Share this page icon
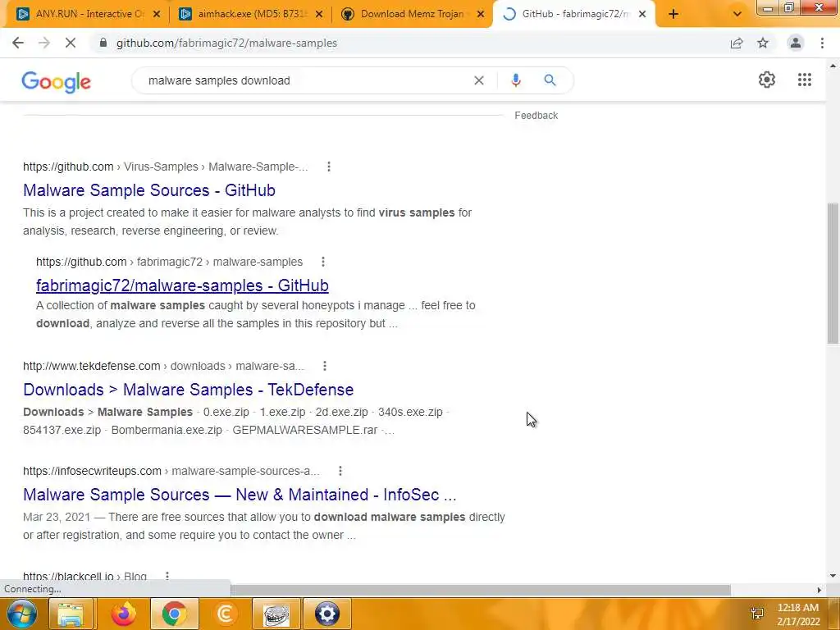The height and width of the screenshot is (630, 840). pos(737,43)
